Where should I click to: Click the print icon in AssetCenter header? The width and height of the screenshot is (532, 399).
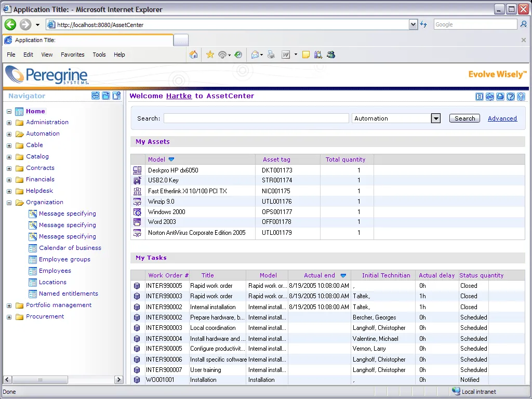(x=500, y=97)
